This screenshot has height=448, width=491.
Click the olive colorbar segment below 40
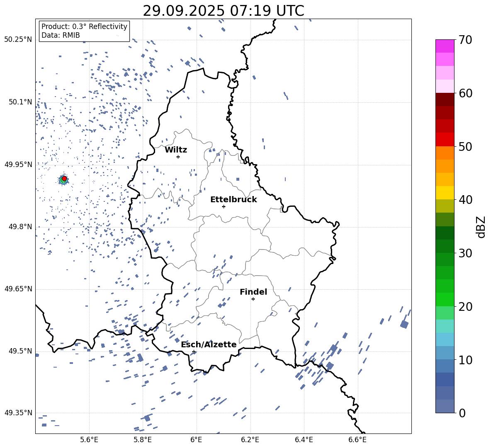[445, 206]
